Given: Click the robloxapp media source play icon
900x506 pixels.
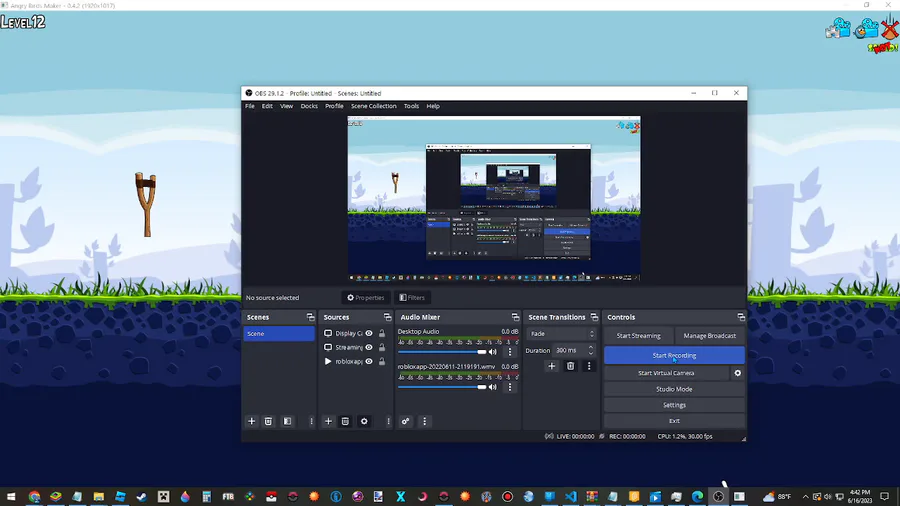Looking at the screenshot, I should pyautogui.click(x=328, y=361).
